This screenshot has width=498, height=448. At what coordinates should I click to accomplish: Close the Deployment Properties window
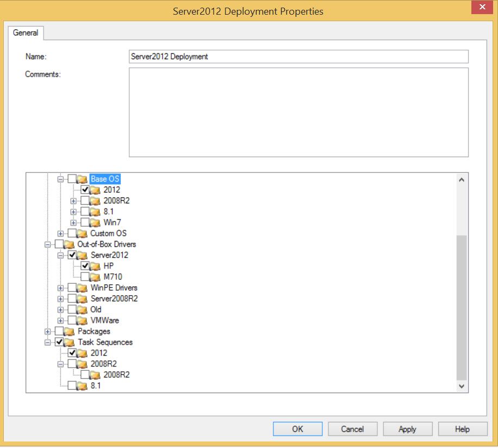click(x=482, y=7)
